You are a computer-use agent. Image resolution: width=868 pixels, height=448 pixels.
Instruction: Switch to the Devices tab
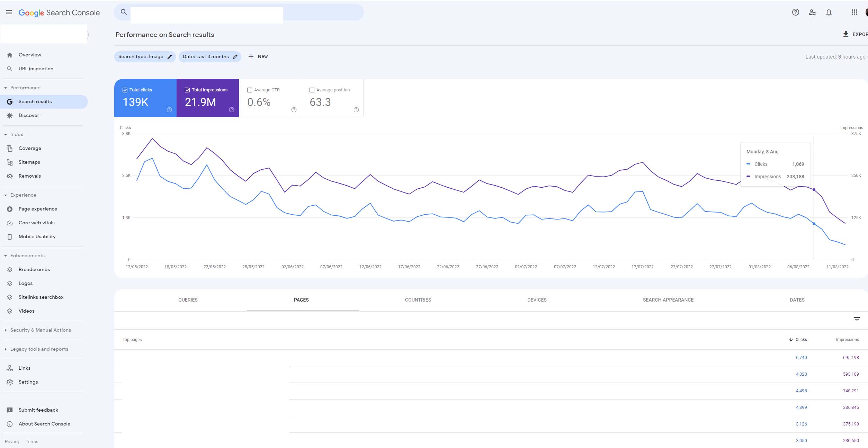537,300
